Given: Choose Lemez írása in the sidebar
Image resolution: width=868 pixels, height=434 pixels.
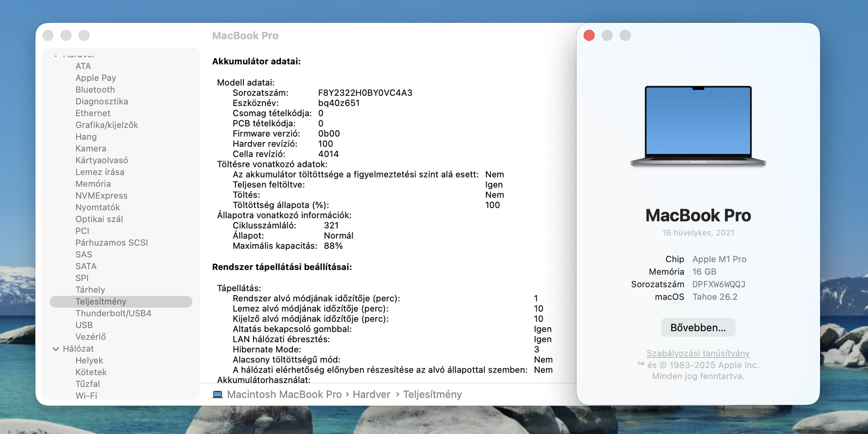Looking at the screenshot, I should [x=100, y=172].
